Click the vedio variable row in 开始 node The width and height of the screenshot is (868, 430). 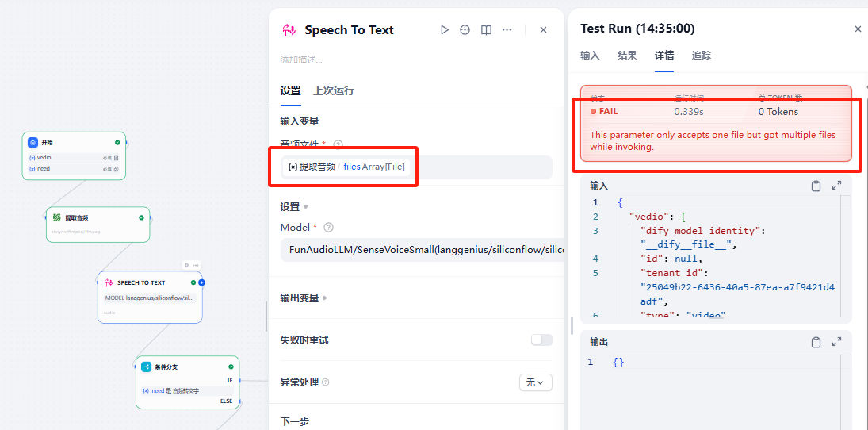(75, 158)
